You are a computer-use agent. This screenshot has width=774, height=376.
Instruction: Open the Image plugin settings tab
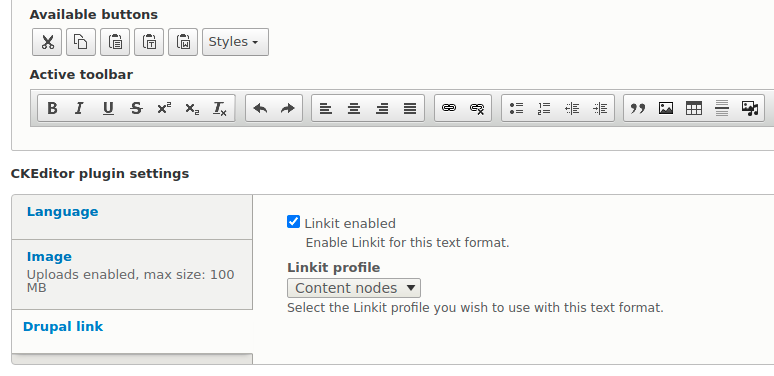tap(132, 274)
